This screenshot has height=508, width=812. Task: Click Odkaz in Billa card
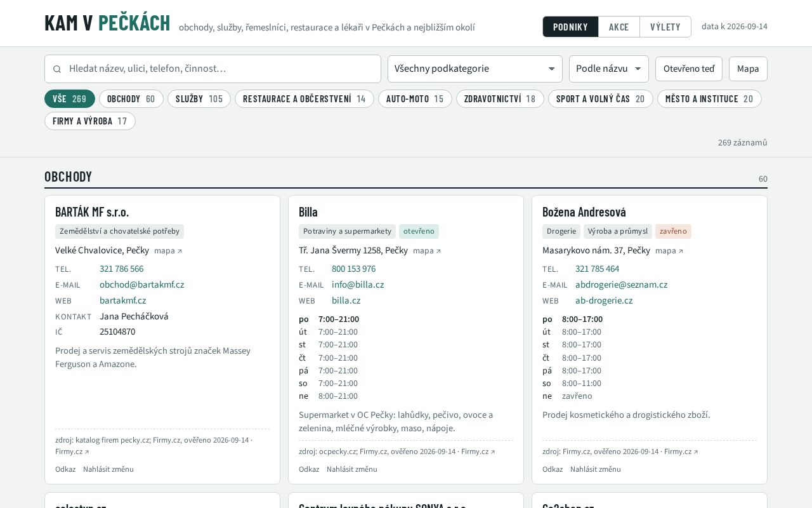tap(309, 469)
